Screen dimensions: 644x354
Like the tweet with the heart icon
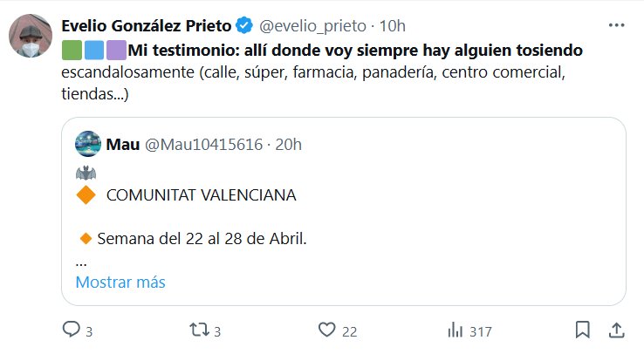click(326, 330)
